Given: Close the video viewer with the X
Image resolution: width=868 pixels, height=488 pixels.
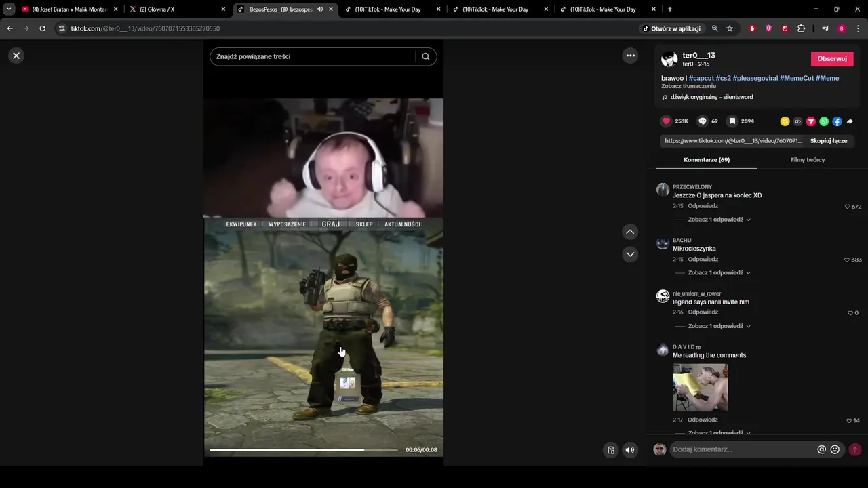Looking at the screenshot, I should point(16,56).
